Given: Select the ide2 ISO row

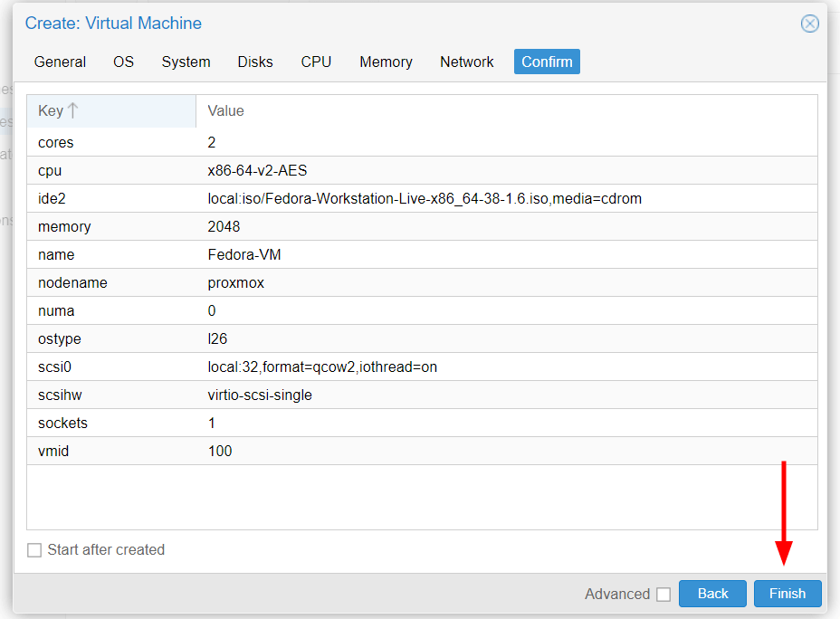Looking at the screenshot, I should pyautogui.click(x=422, y=198).
